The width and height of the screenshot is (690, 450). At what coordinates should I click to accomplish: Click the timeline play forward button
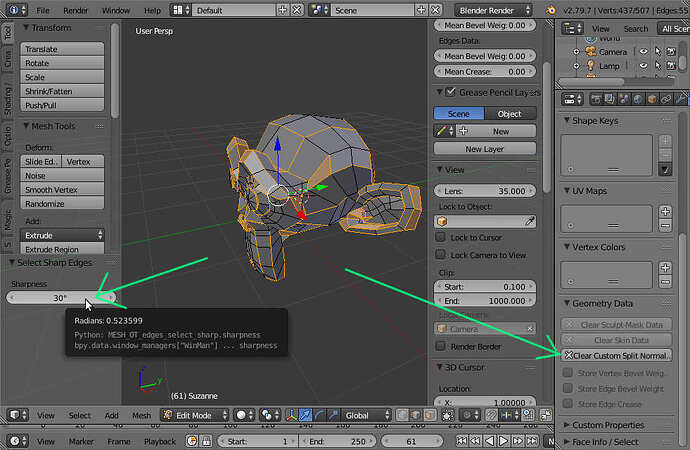[503, 441]
